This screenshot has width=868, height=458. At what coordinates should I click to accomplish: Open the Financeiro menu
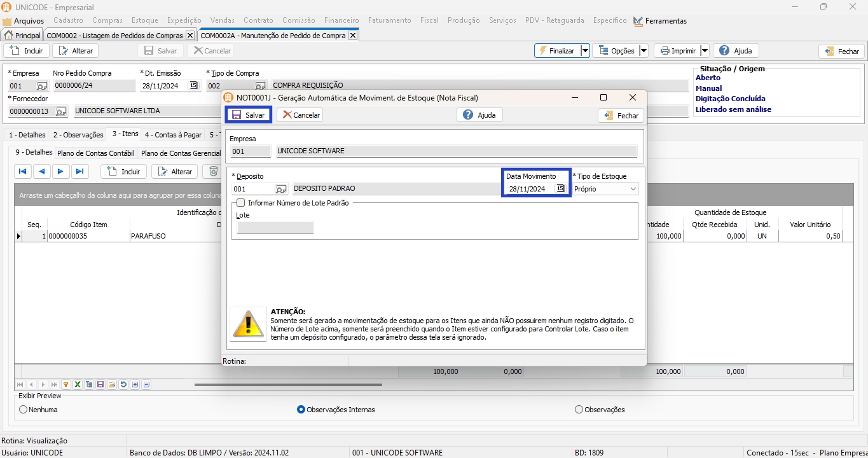point(341,20)
